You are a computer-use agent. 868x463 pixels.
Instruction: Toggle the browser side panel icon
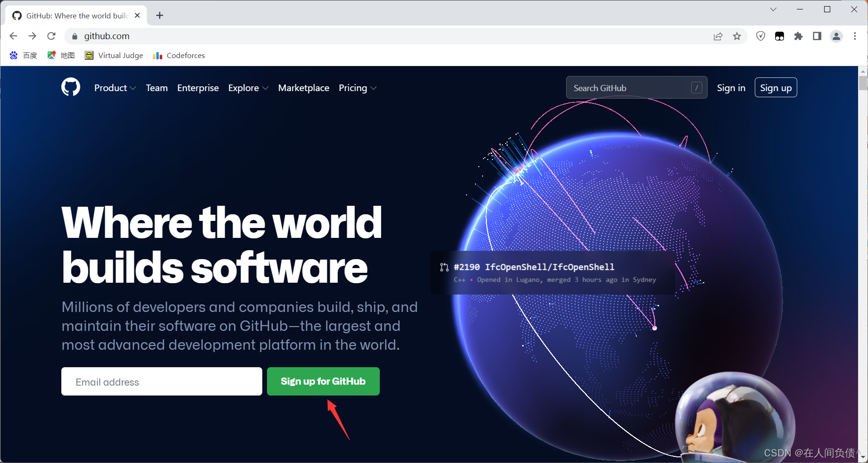coord(817,36)
